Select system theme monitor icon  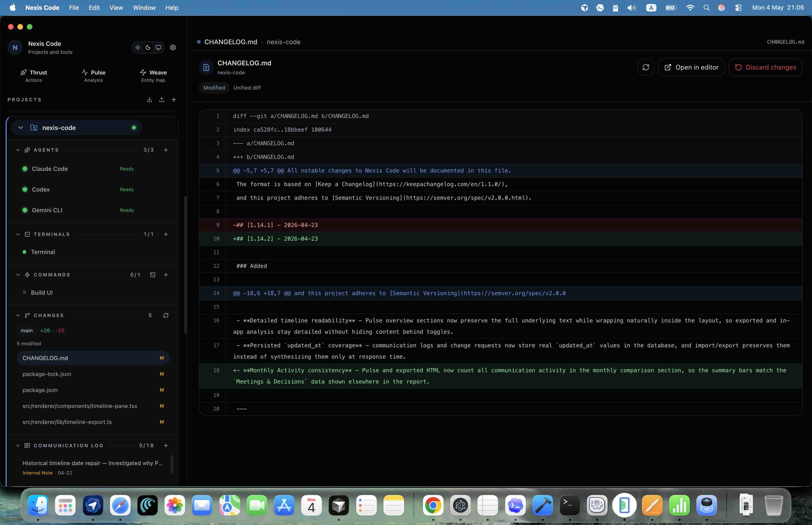[158, 47]
